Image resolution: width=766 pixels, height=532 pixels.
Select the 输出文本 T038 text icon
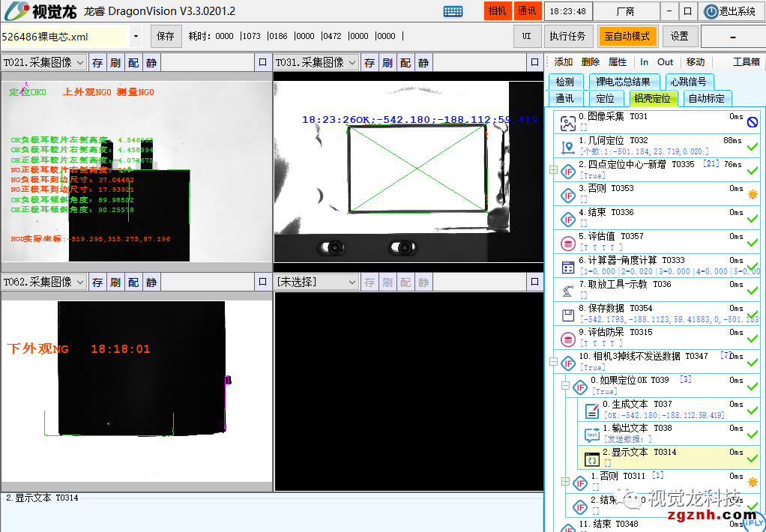tap(592, 434)
